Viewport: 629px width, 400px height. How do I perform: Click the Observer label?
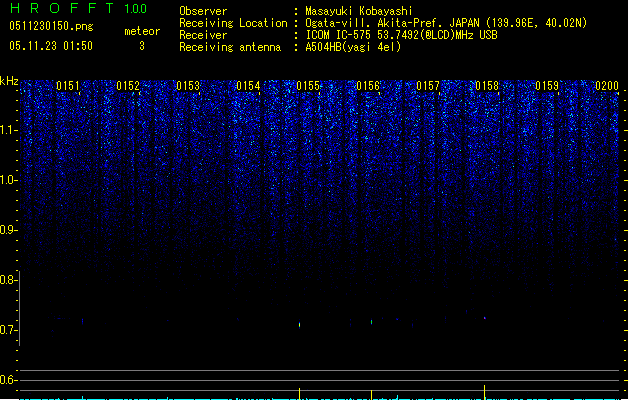point(203,11)
